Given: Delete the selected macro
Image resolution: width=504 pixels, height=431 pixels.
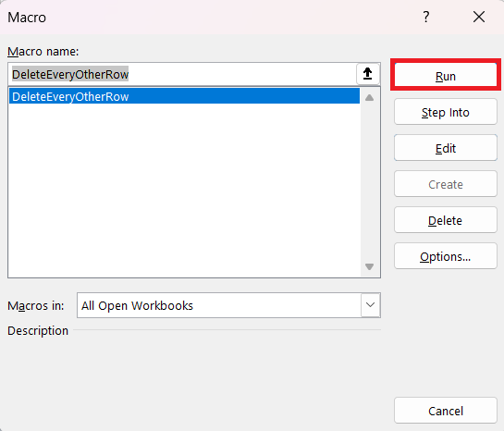Looking at the screenshot, I should (x=446, y=220).
